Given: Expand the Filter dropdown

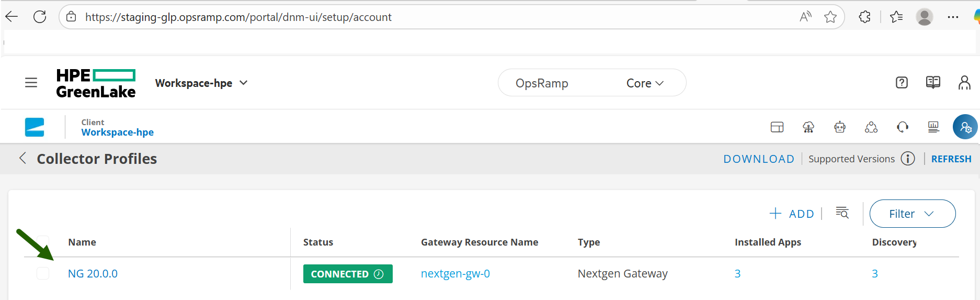Looking at the screenshot, I should 913,214.
